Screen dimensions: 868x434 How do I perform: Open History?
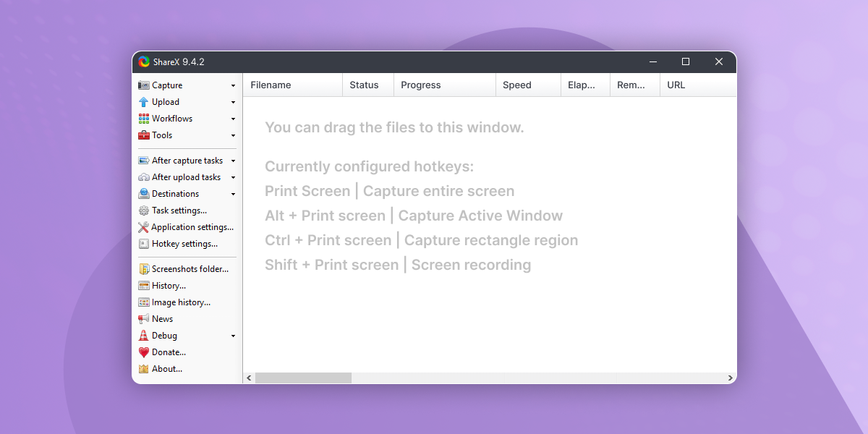[187, 286]
